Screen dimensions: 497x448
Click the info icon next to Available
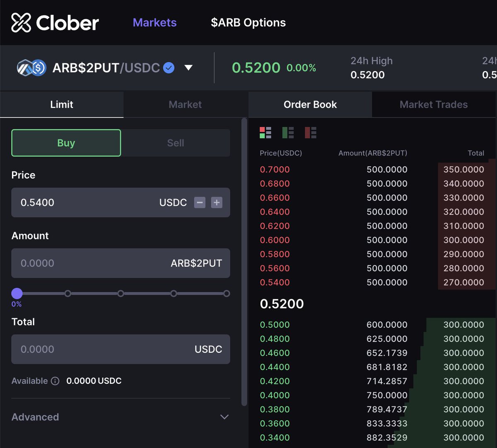point(55,381)
